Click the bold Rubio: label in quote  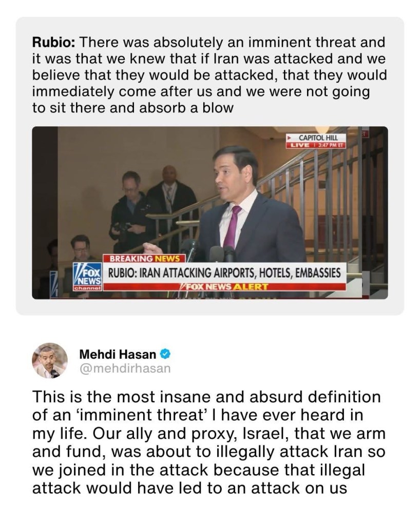tap(54, 43)
